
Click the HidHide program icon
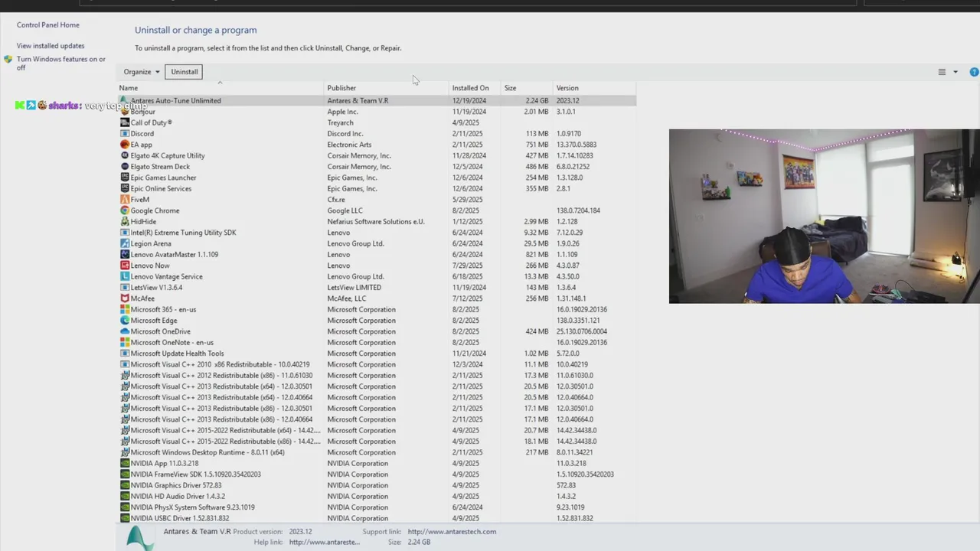(125, 221)
